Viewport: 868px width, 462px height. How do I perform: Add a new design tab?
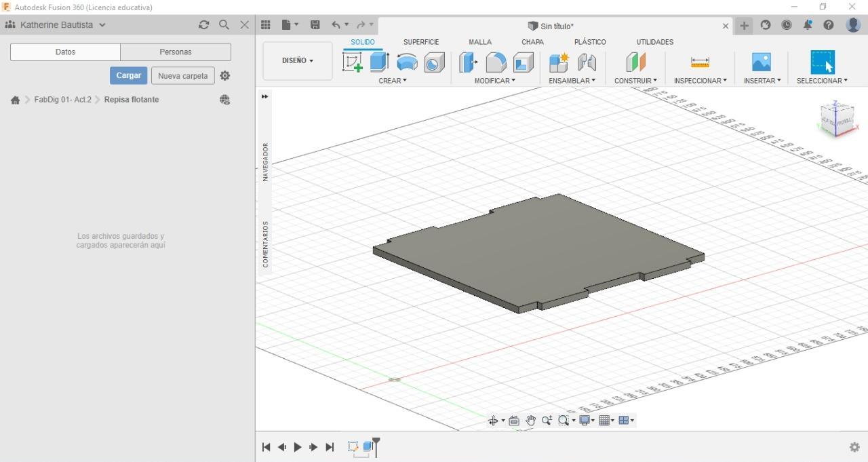tap(744, 25)
